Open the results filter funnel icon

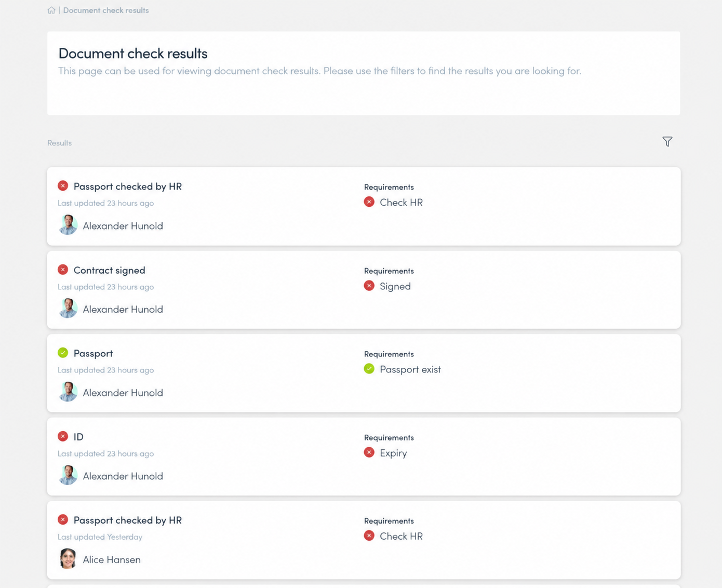pos(667,141)
